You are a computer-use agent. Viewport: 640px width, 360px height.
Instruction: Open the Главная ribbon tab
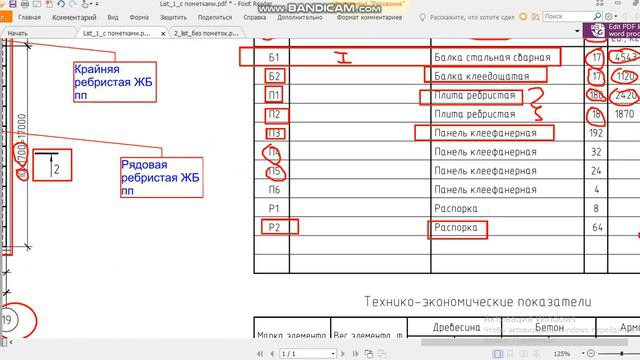29,17
